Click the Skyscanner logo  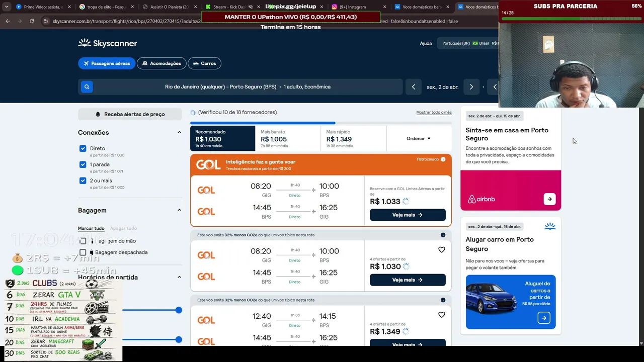click(x=108, y=43)
